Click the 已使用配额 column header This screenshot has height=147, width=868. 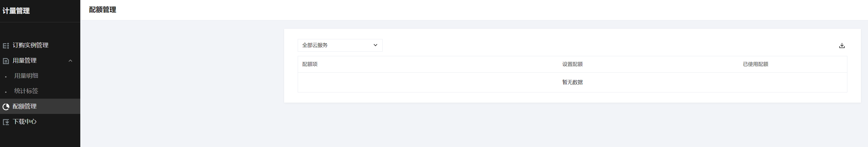(755, 64)
